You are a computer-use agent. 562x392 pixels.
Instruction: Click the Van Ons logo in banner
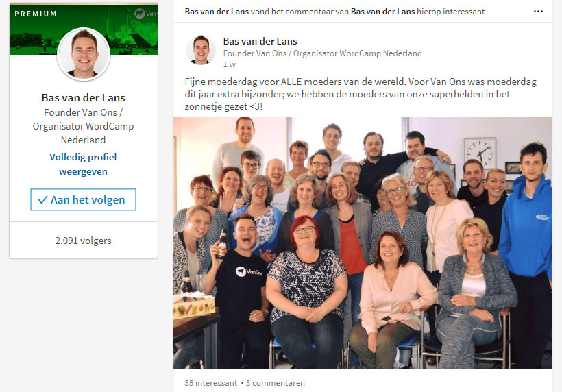click(x=146, y=14)
